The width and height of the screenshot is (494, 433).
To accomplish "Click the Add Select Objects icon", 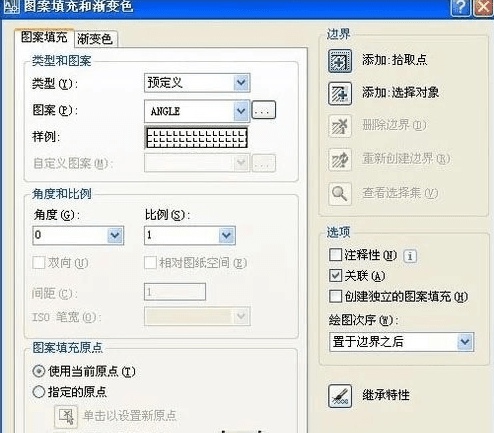I will pos(340,94).
